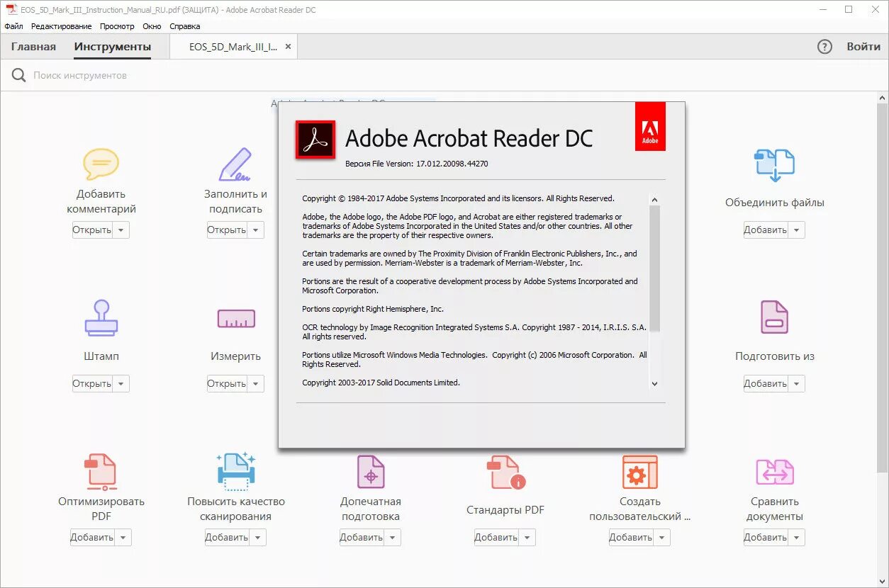Expand dropdown arrow for Создать пользовательский

point(662,537)
